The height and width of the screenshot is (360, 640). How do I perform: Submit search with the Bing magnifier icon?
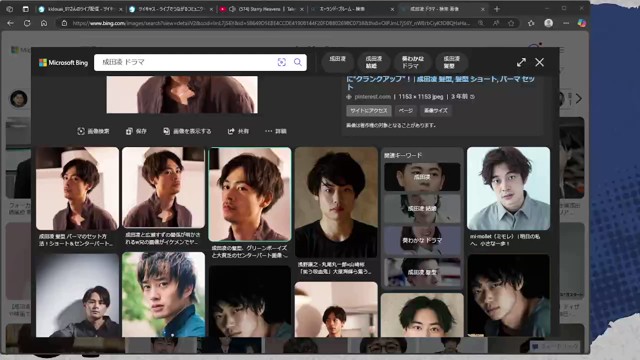[x=298, y=62]
